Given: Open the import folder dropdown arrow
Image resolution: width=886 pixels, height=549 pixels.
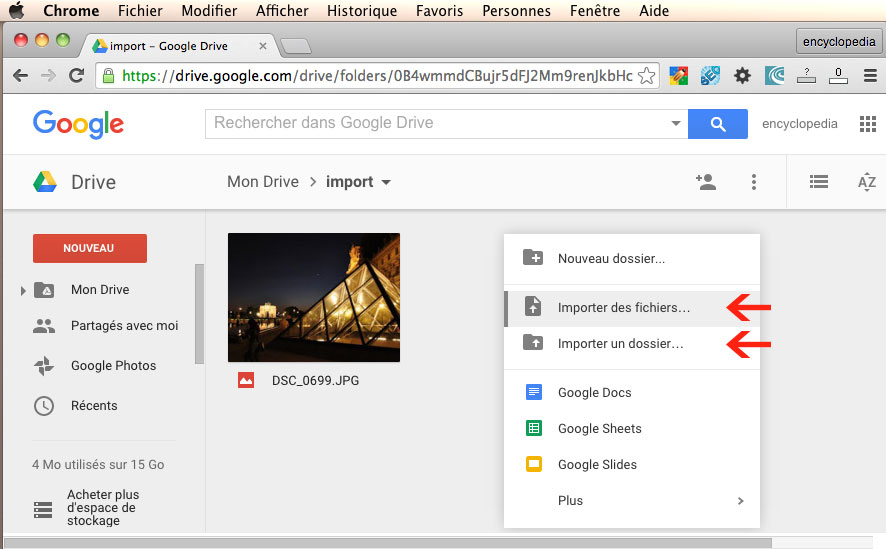Looking at the screenshot, I should point(386,183).
